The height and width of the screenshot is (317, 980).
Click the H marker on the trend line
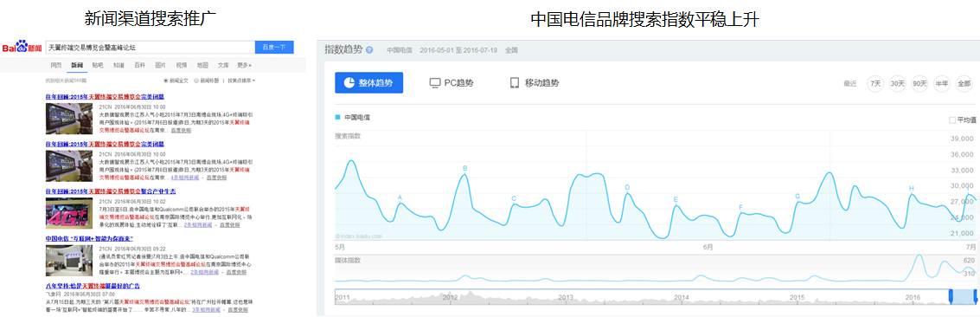(912, 188)
